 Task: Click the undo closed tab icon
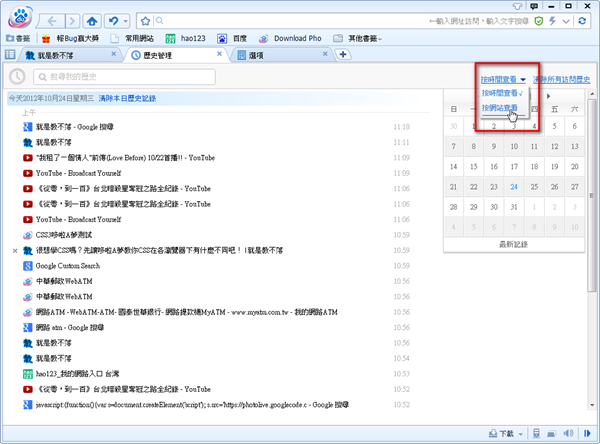pyautogui.click(x=116, y=20)
